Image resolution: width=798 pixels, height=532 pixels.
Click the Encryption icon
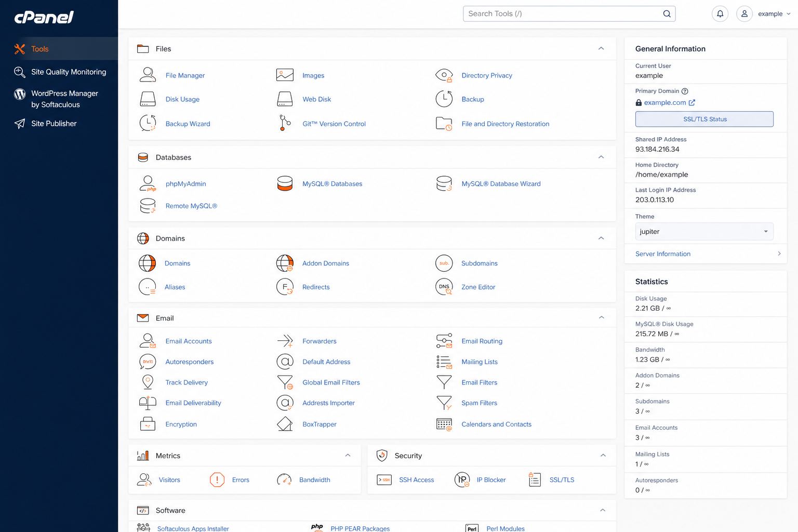[148, 424]
